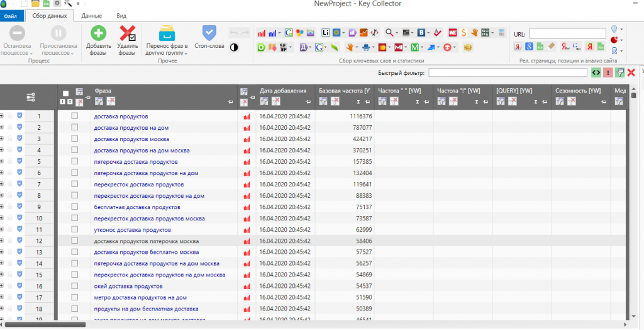Click the green Добавить фразы plus icon
Image resolution: width=644 pixels, height=330 pixels.
[98, 33]
